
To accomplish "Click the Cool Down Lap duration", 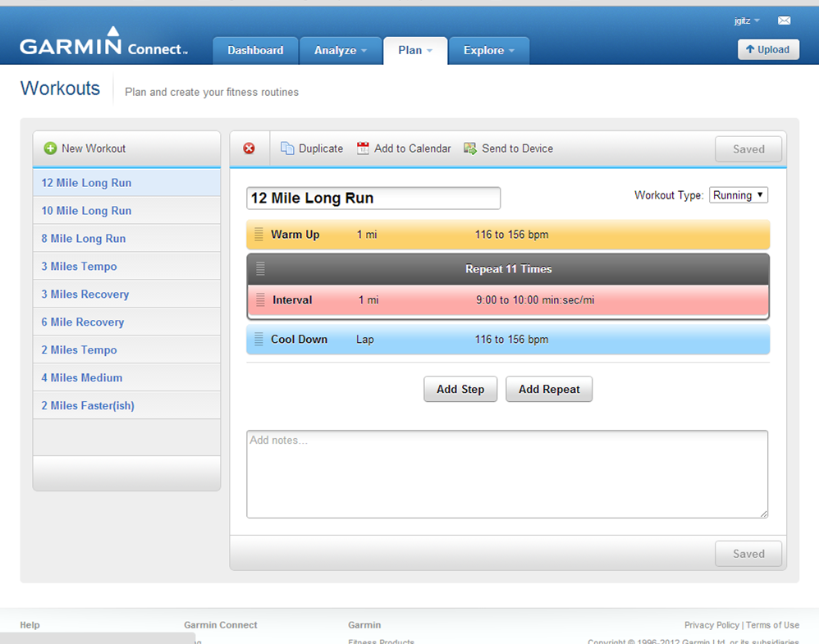I will point(364,340).
